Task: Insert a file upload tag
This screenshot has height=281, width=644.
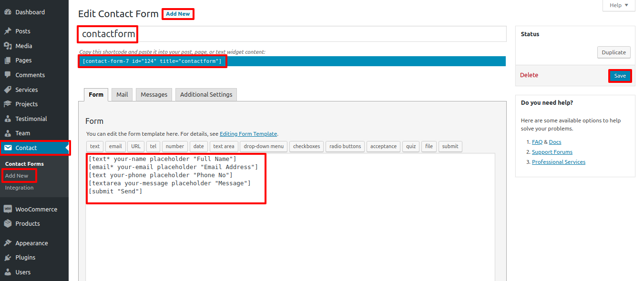Action: [x=429, y=146]
